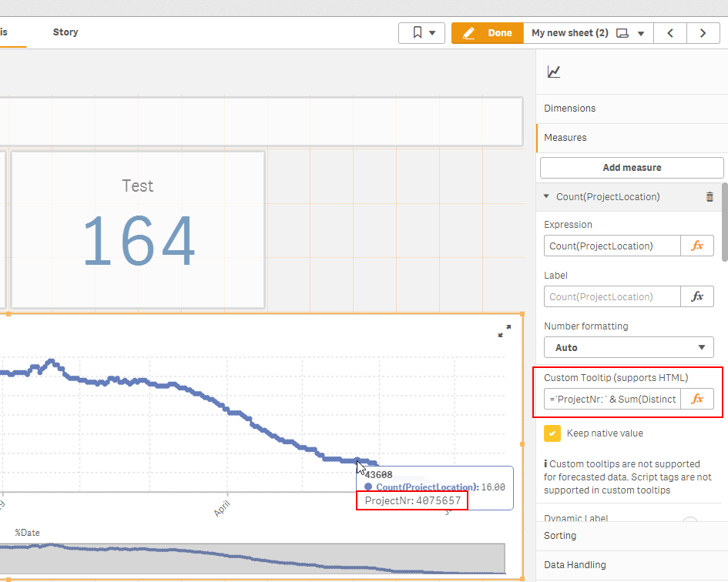The height and width of the screenshot is (582, 728).
Task: Click the line chart type icon
Action: [553, 72]
